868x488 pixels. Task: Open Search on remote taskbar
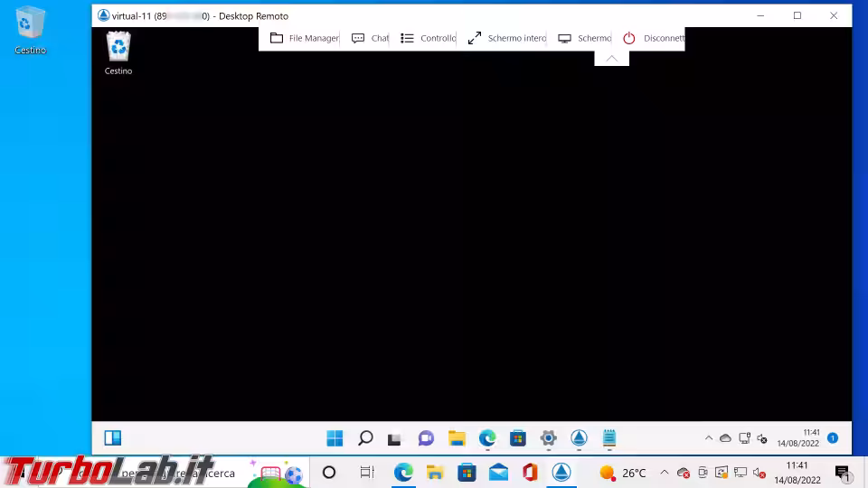pos(365,438)
